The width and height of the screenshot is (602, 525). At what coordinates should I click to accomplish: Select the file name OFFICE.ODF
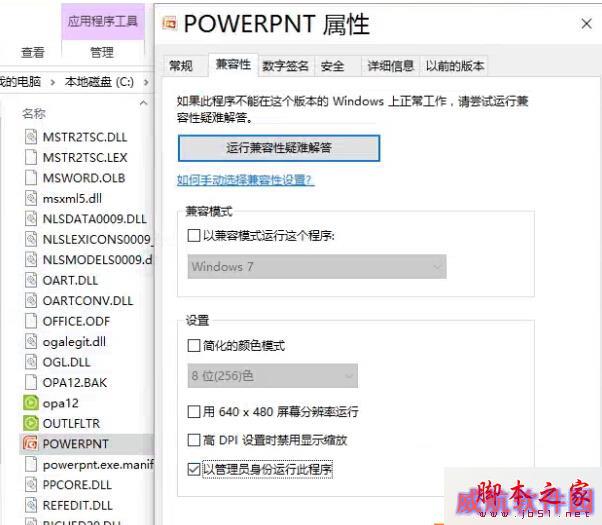(76, 321)
